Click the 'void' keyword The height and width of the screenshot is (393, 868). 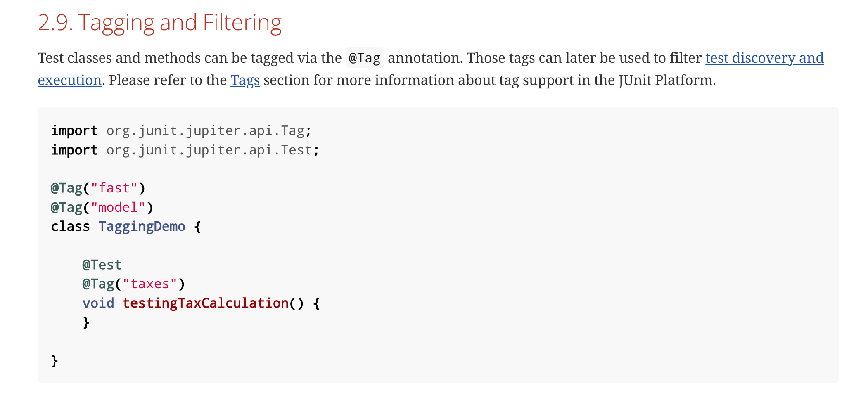point(98,303)
